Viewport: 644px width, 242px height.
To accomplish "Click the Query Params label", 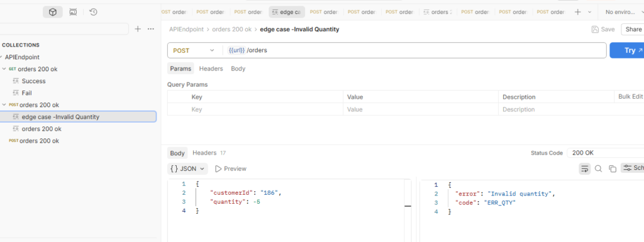I will click(x=187, y=84).
